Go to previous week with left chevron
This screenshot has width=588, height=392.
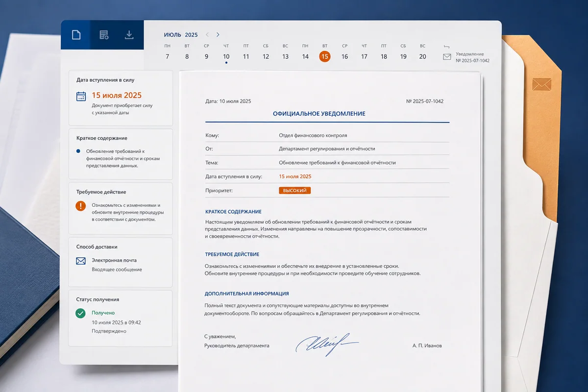pos(207,35)
